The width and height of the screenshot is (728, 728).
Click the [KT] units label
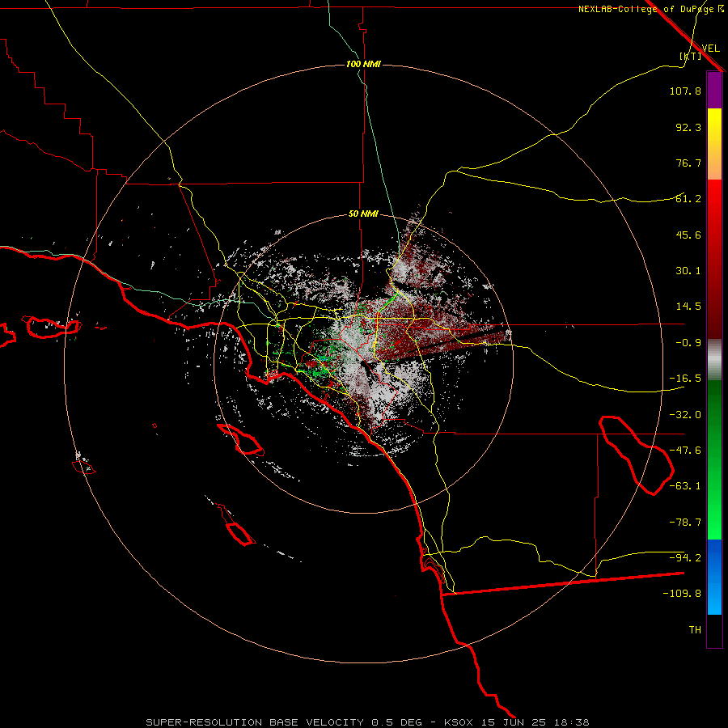[x=691, y=56]
